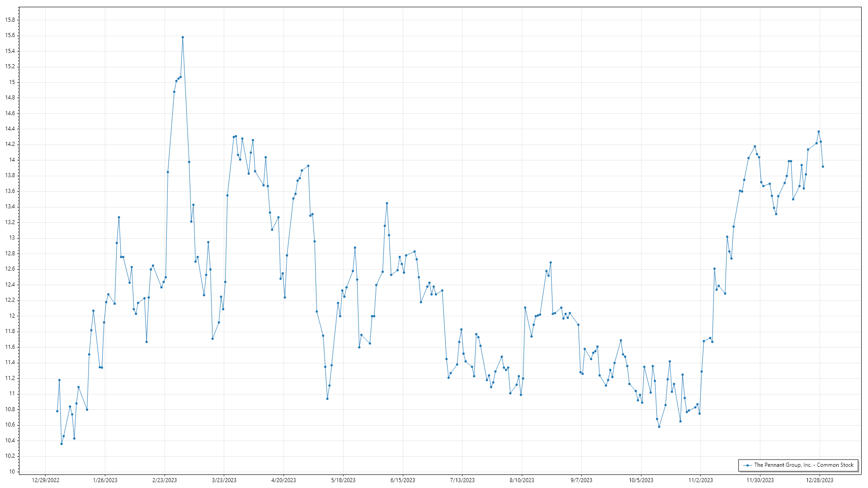This screenshot has height=488, width=868.
Task: Click the last data point of the series
Action: pos(823,167)
